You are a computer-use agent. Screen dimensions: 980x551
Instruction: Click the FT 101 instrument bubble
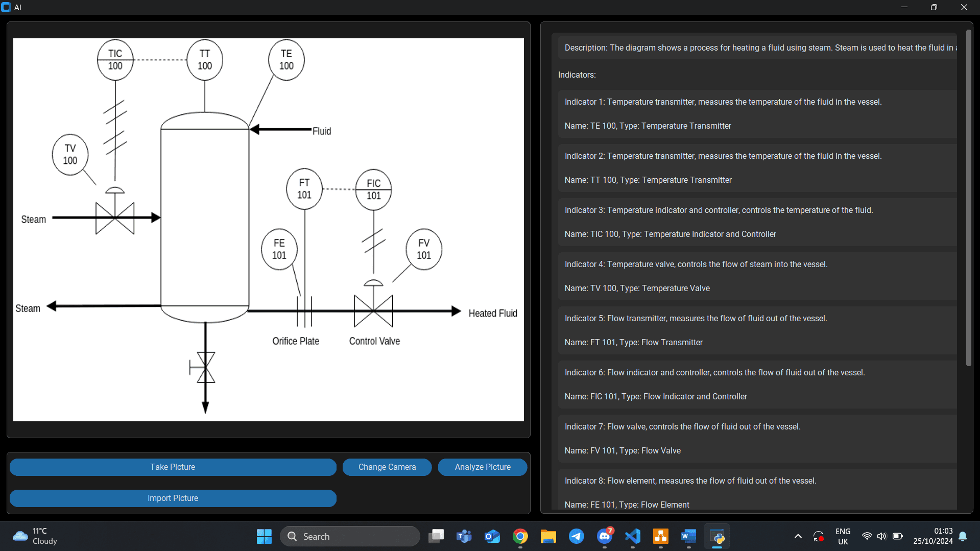click(x=304, y=188)
